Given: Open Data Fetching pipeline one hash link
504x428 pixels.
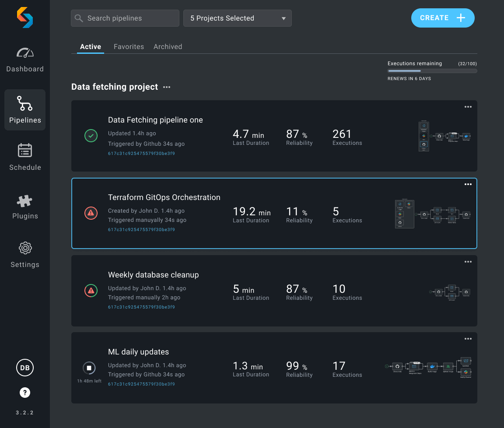Looking at the screenshot, I should point(141,154).
